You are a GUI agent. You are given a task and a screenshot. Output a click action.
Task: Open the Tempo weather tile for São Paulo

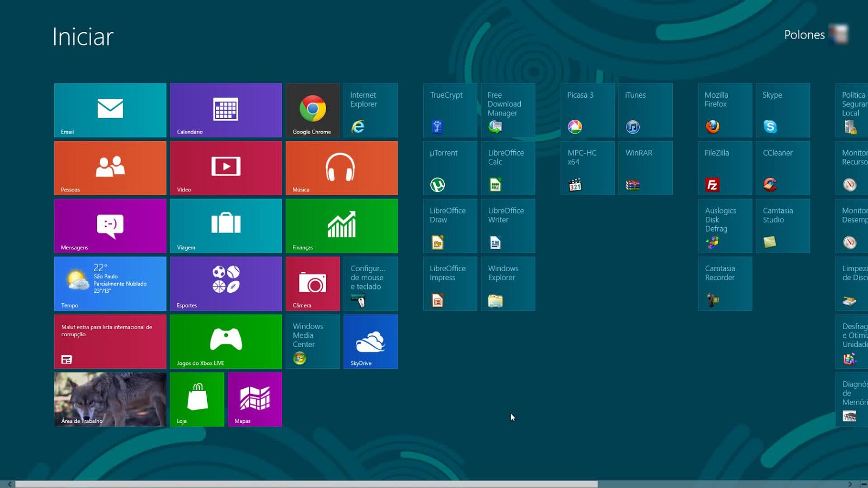pyautogui.click(x=110, y=284)
